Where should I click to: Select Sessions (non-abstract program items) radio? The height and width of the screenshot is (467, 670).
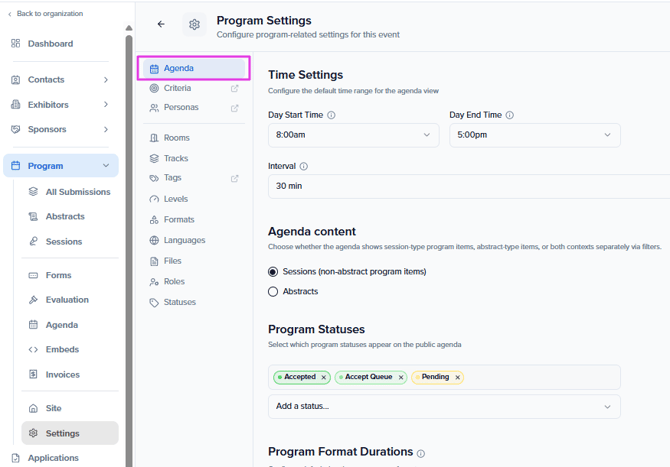point(273,272)
